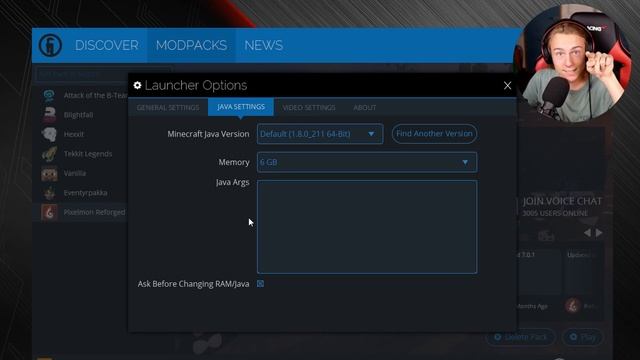Select the Vanilla modpack icon
Viewport: 640px width, 360px height.
49,173
